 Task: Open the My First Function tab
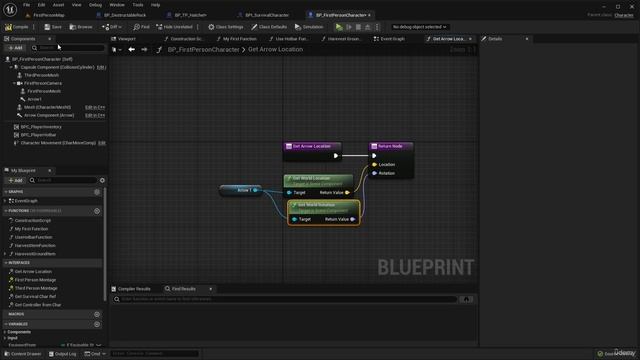[239, 39]
